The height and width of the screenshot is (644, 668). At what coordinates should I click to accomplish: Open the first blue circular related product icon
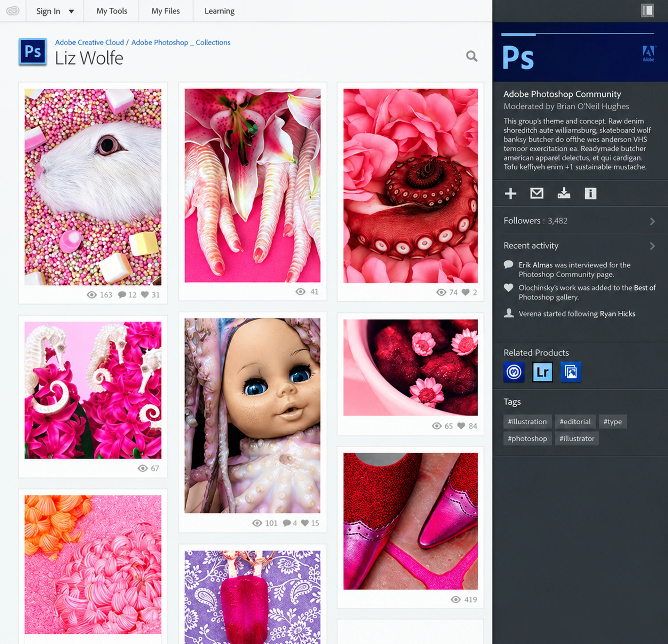[514, 372]
